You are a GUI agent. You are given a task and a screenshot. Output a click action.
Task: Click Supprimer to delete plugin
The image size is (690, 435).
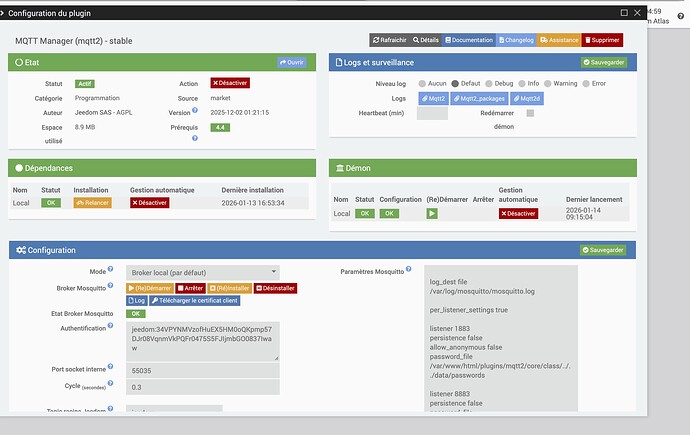pos(602,40)
